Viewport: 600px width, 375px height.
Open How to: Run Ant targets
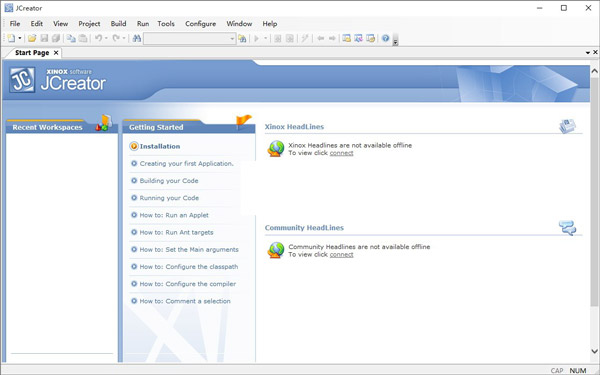tap(176, 232)
